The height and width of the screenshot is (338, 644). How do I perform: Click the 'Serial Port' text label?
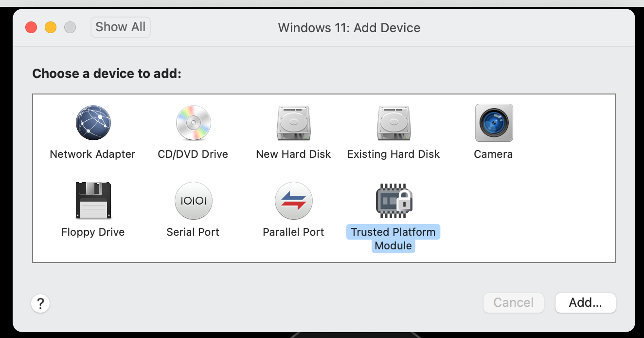[x=193, y=232]
